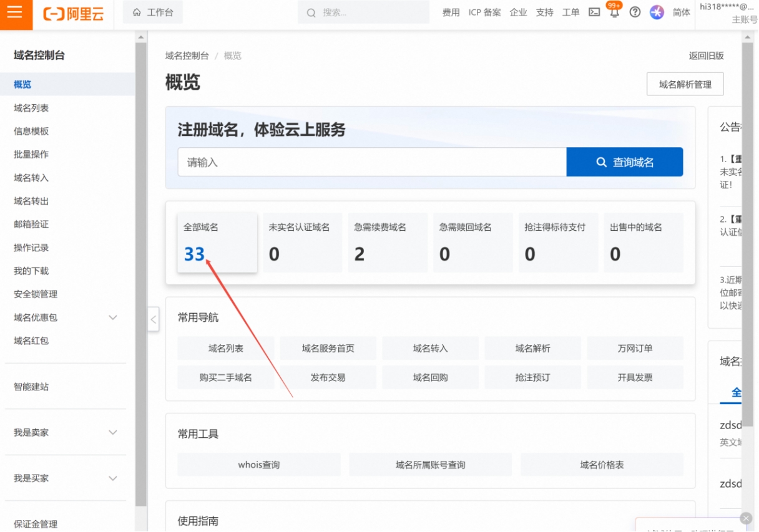Collapse the left sidebar with arrow handle
Screen dimensions: 759x532
point(154,320)
